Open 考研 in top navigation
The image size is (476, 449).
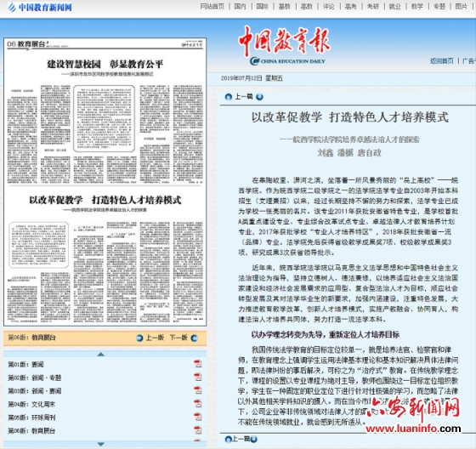[373, 7]
